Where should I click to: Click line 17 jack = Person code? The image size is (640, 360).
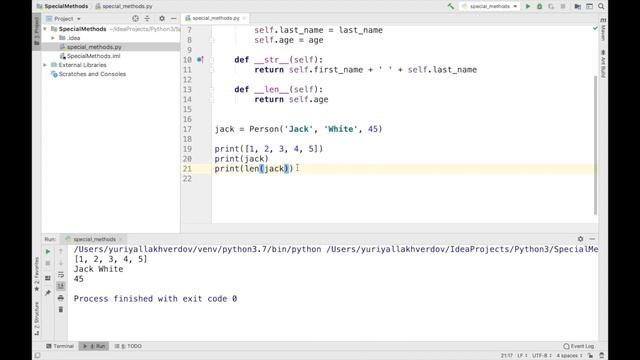tap(298, 129)
